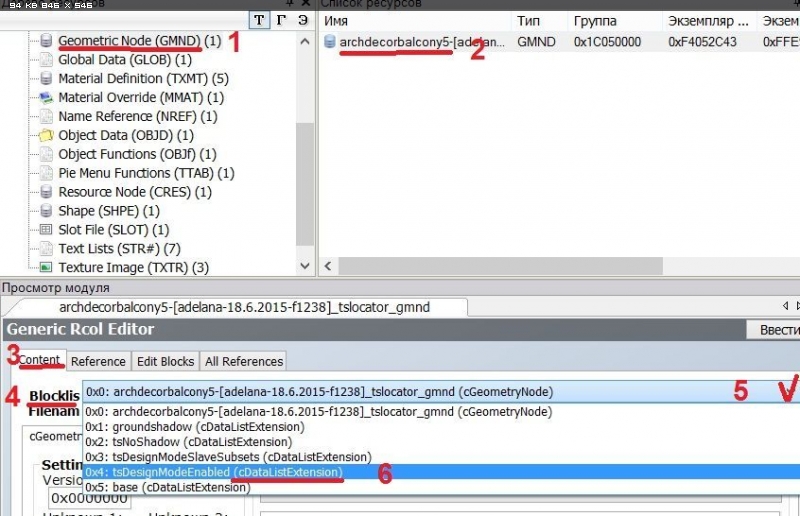Toggle the Г view button
Screen dimensions: 800x516
280,21
